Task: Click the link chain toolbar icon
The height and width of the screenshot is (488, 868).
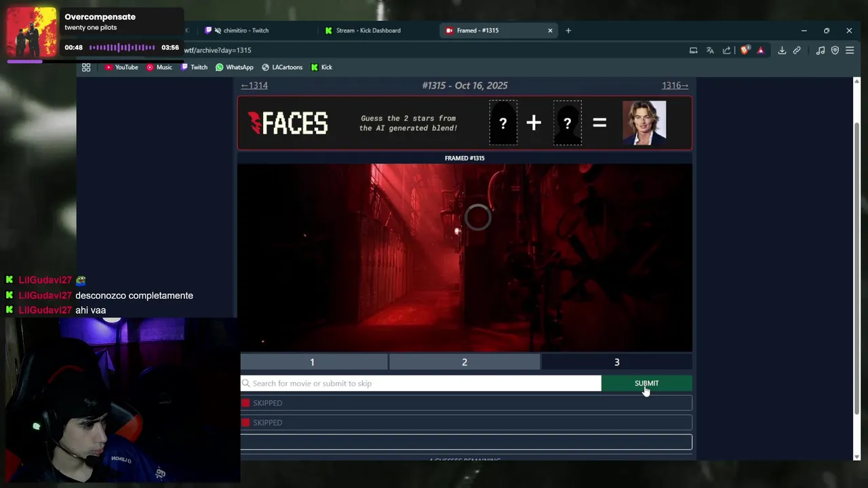Action: click(797, 50)
